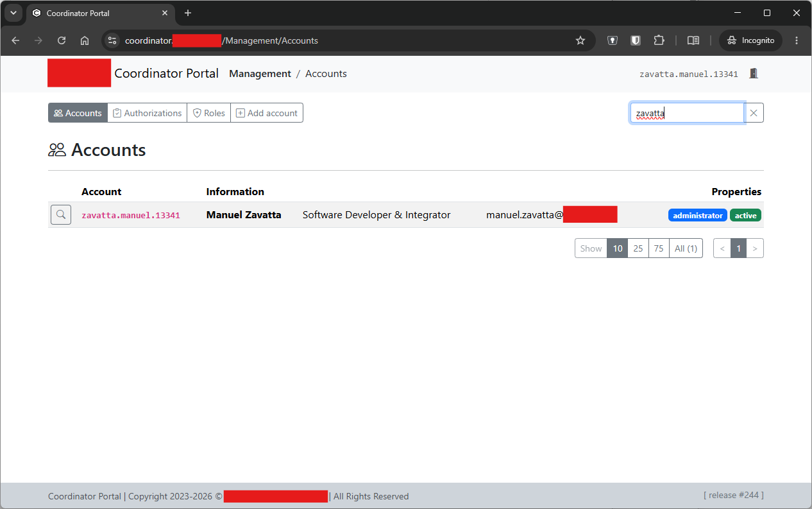Image resolution: width=812 pixels, height=509 pixels.
Task: View site information icon in address bar
Action: pyautogui.click(x=112, y=40)
